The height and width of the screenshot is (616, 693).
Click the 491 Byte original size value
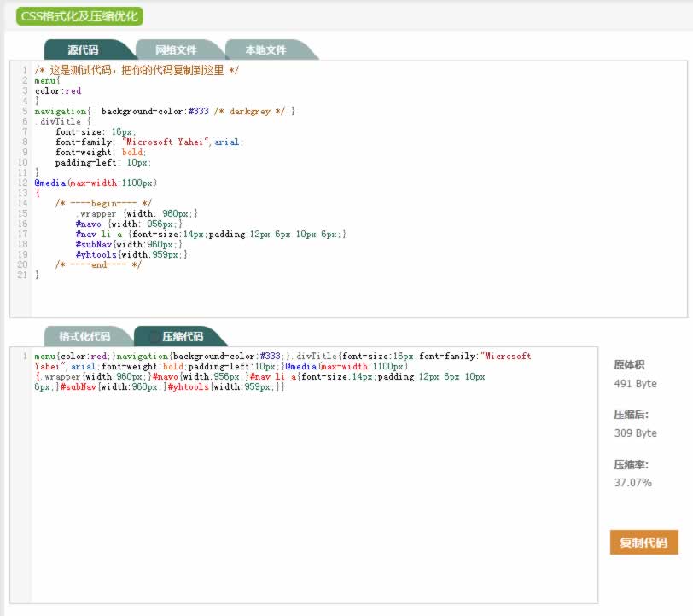(635, 384)
